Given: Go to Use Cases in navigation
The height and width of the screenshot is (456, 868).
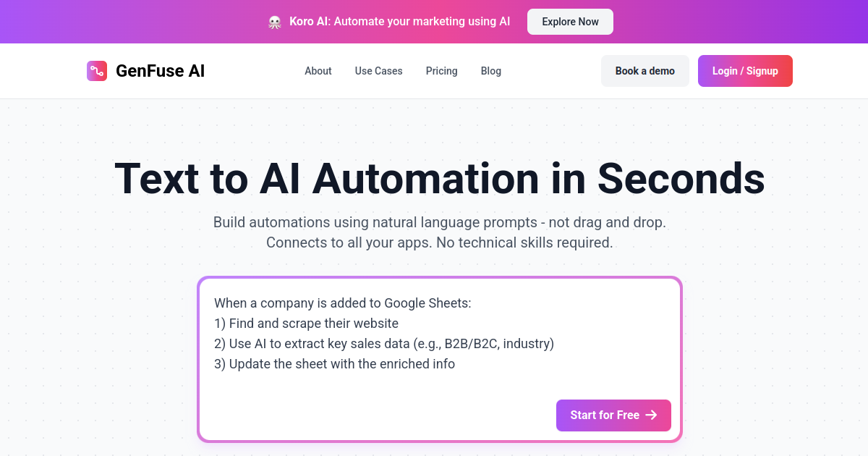Looking at the screenshot, I should pos(378,71).
